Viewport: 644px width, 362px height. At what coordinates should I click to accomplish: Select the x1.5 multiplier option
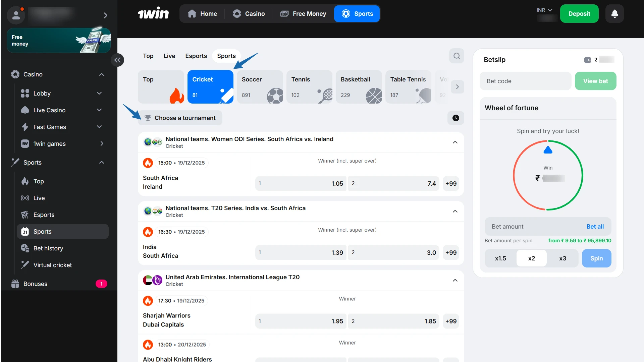(500, 258)
